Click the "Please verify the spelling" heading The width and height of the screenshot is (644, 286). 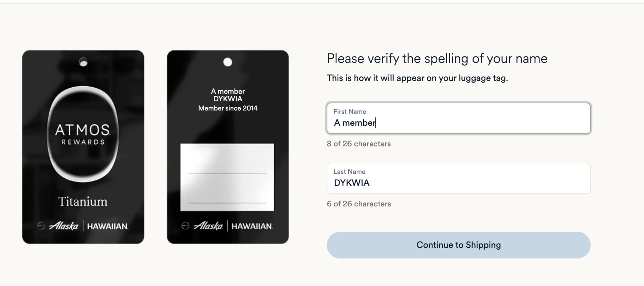coord(437,59)
